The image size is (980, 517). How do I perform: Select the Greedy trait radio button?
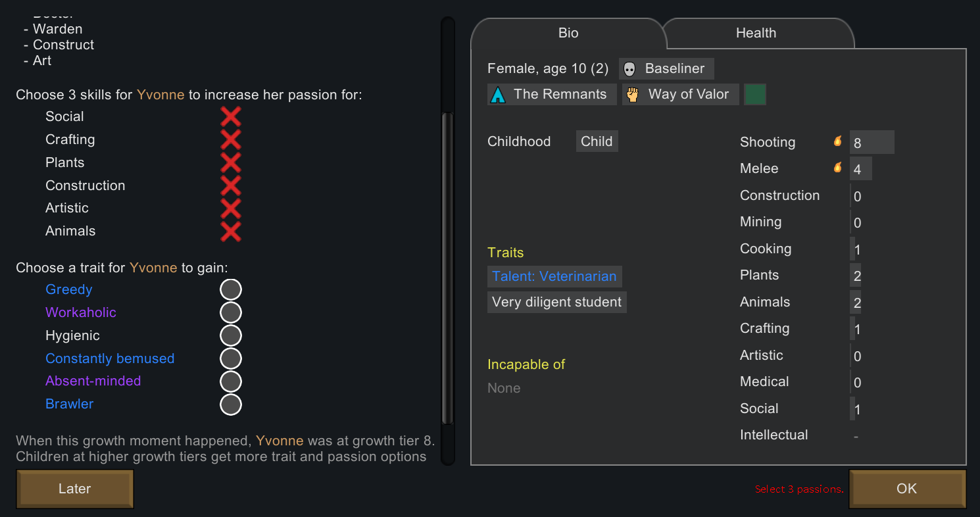click(x=231, y=290)
